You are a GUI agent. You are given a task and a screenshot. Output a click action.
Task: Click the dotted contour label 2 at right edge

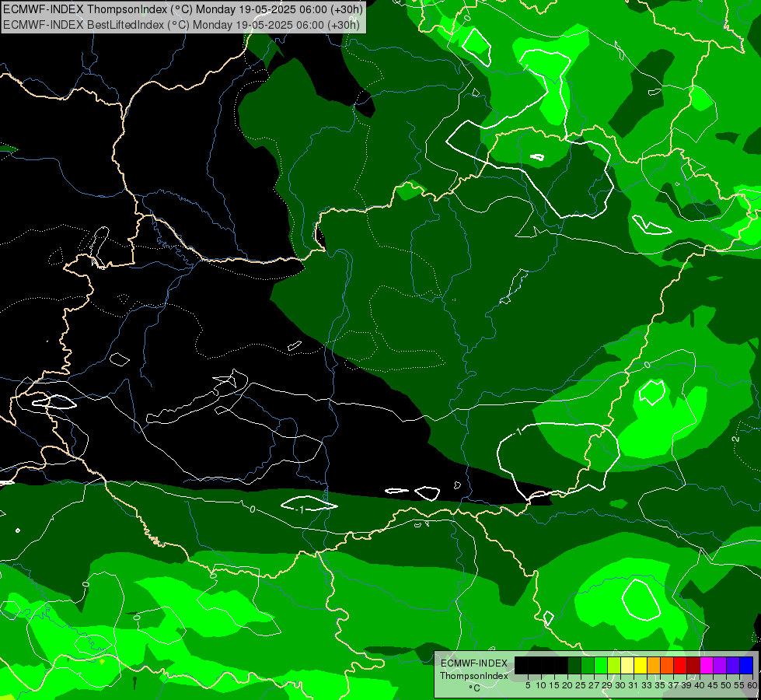[736, 439]
